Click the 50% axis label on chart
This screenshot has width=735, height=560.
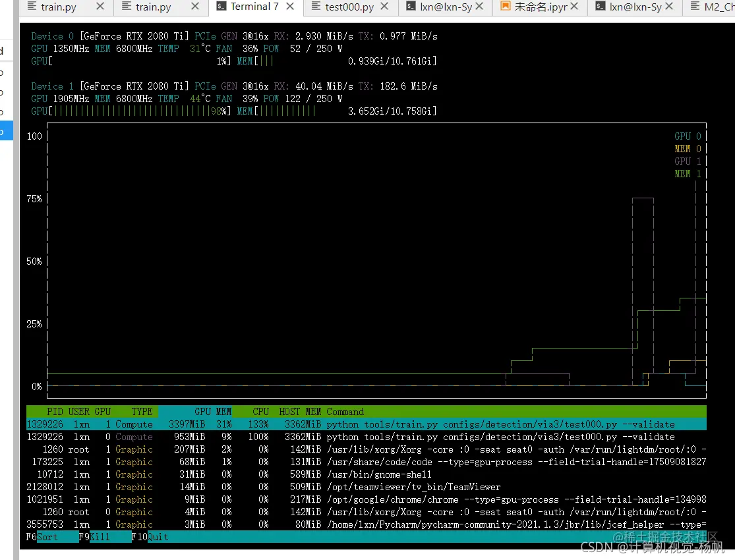34,262
